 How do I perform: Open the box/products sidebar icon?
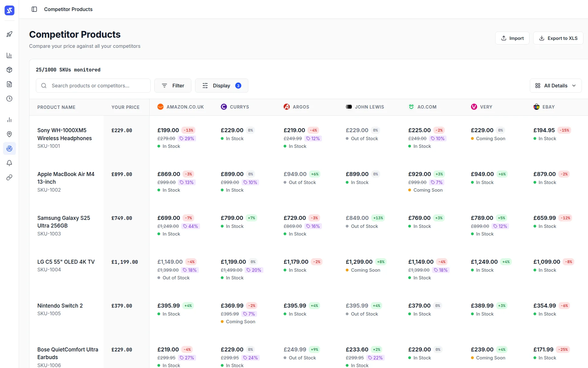(9, 70)
